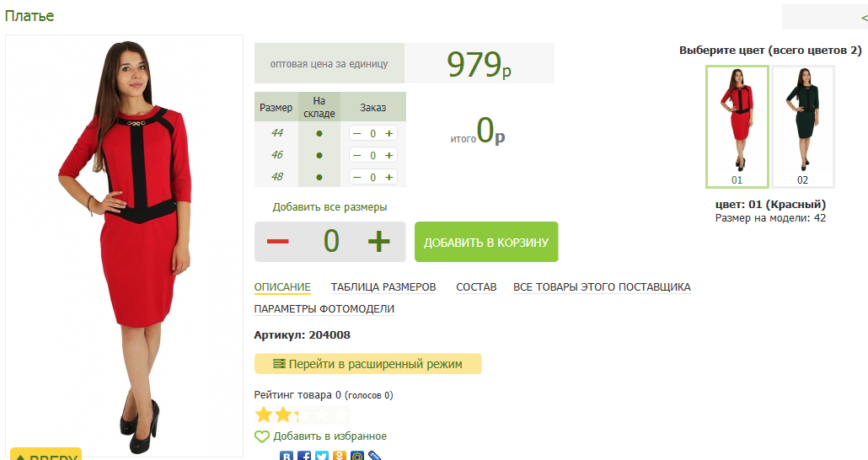Open the ПАРАМЕТРЫ ФОТОМОДЕЛИ tab

[x=324, y=309]
